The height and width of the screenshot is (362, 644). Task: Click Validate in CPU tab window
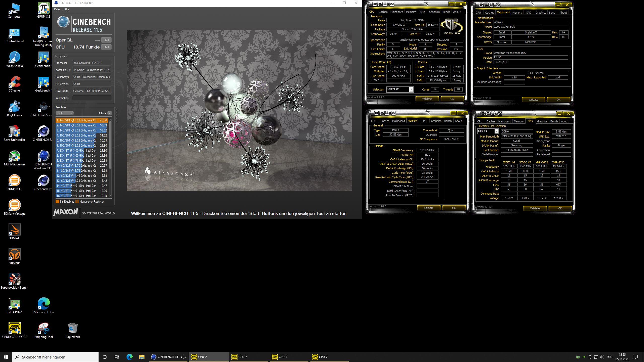427,99
